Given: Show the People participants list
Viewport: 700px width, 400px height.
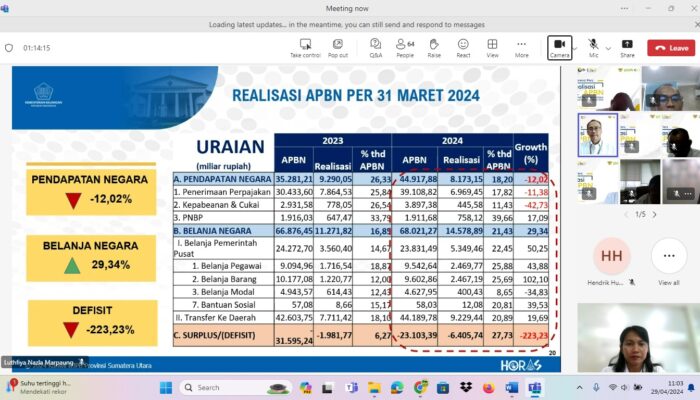Looking at the screenshot, I should tap(405, 47).
